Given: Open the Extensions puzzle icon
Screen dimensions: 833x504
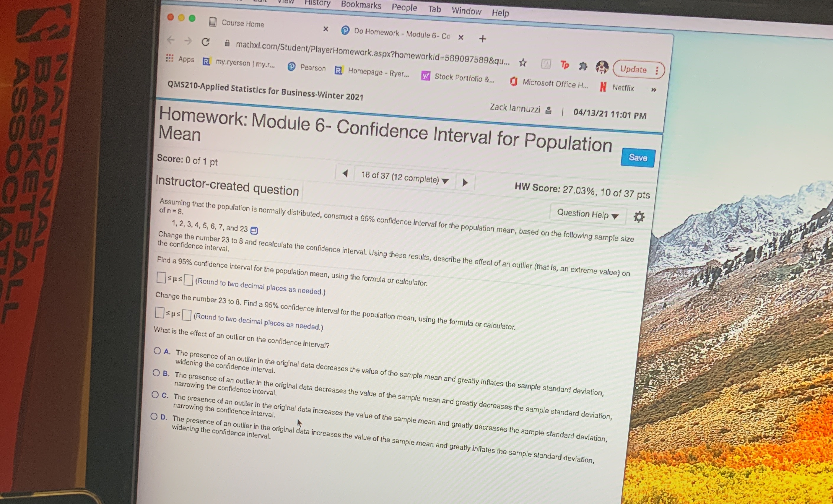Looking at the screenshot, I should (583, 66).
